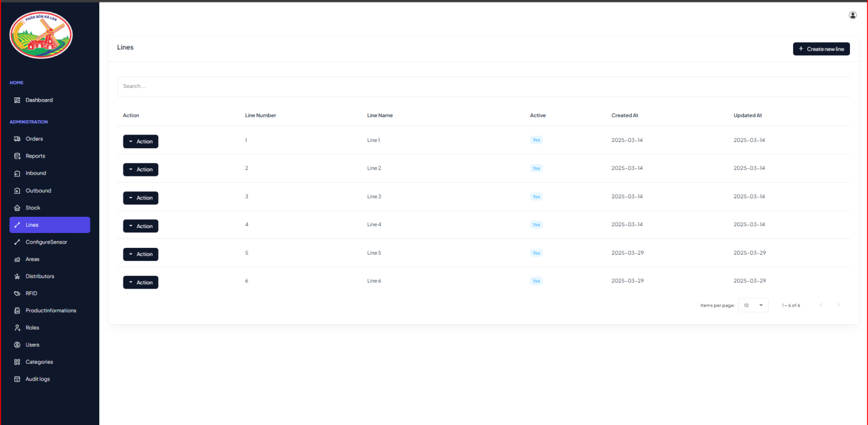Open ProductInformations in the sidebar
The image size is (868, 425).
[51, 310]
